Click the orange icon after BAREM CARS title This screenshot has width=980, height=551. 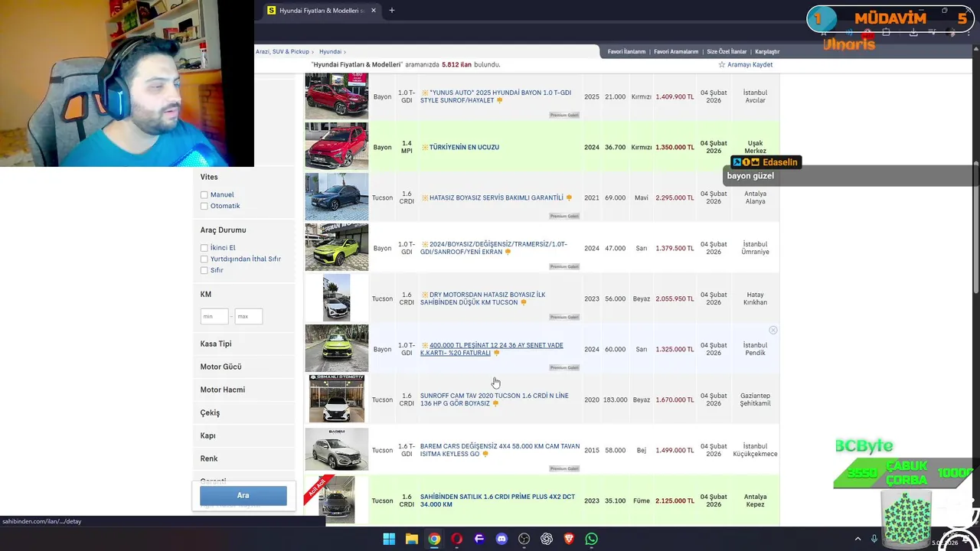click(x=485, y=454)
